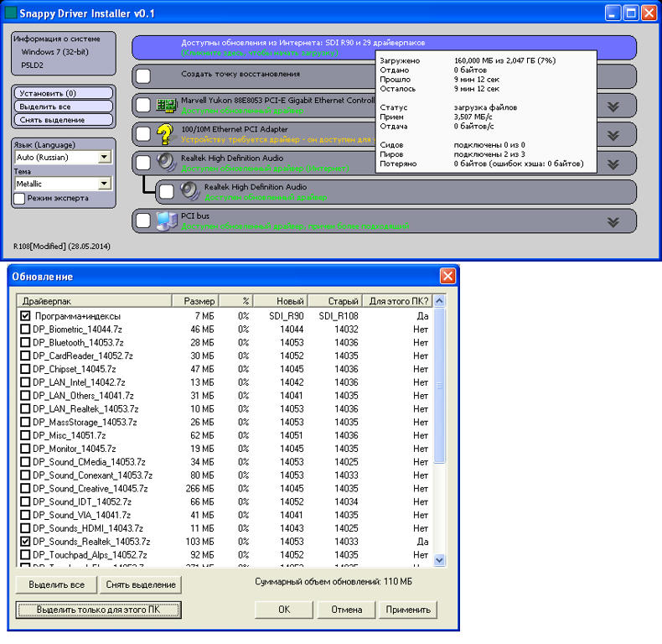Sort by the Размер column header

[x=195, y=301]
